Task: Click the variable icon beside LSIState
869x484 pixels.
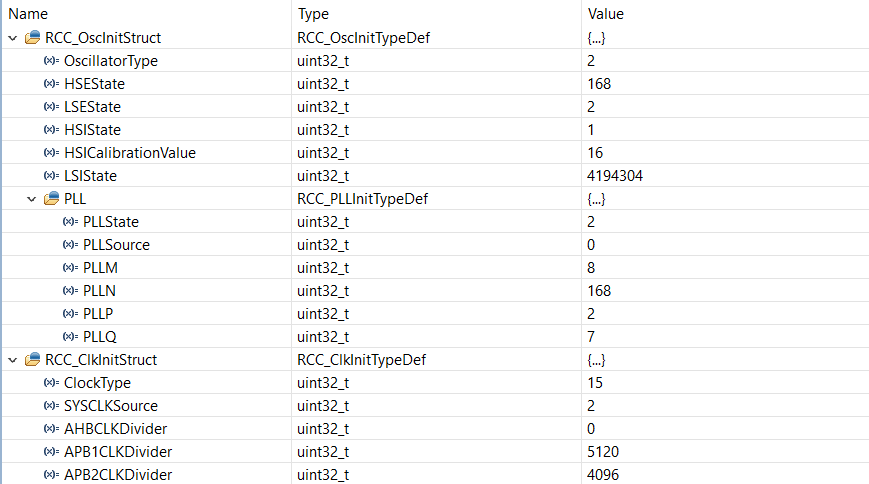Action: [x=51, y=176]
